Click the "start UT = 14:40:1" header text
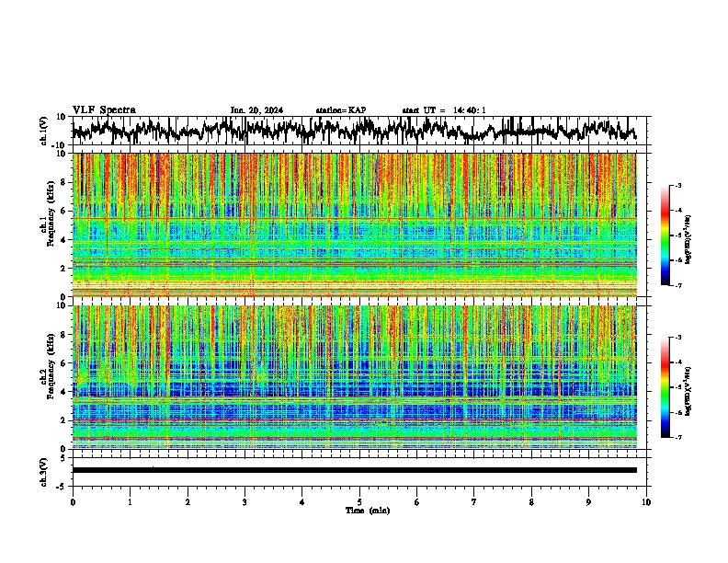This screenshot has height=563, width=728. 444,110
